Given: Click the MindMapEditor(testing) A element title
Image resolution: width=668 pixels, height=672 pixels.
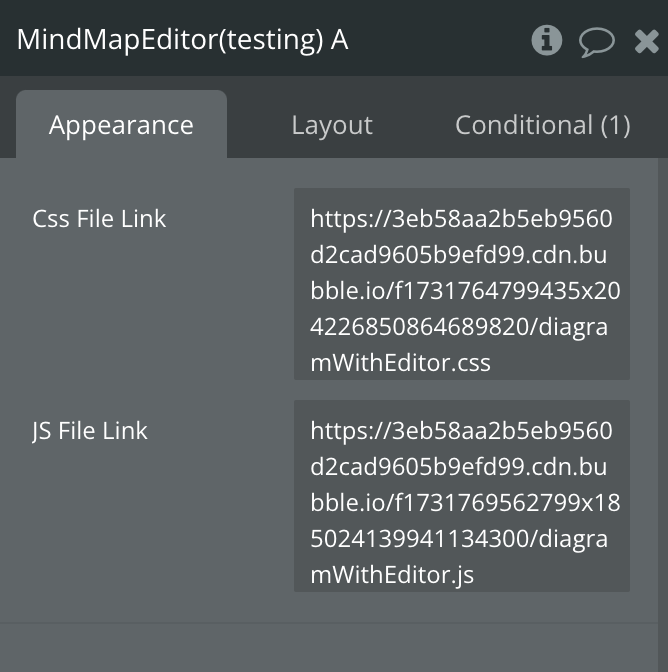Looking at the screenshot, I should 183,40.
